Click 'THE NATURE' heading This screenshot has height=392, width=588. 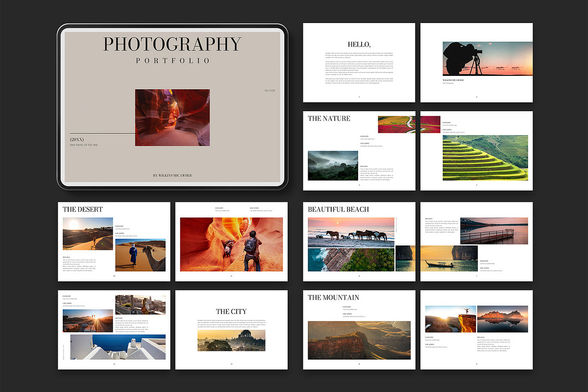tap(329, 118)
